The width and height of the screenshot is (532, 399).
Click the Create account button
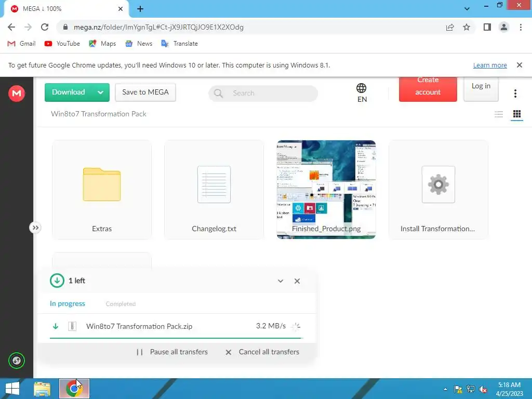click(428, 89)
